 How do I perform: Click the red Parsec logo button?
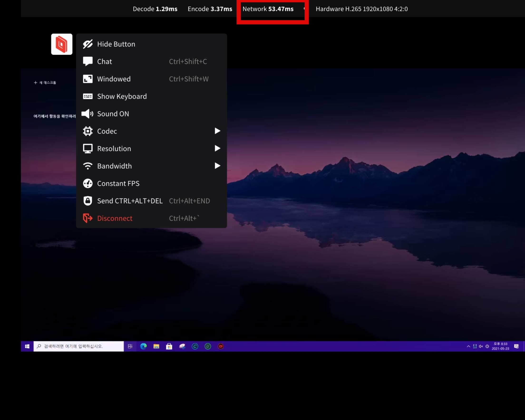coord(62,44)
